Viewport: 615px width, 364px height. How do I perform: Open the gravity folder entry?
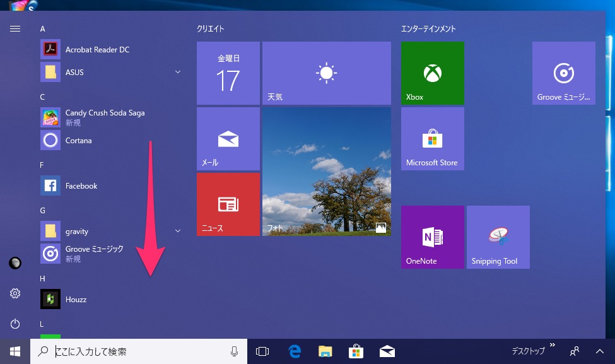pyautogui.click(x=110, y=231)
